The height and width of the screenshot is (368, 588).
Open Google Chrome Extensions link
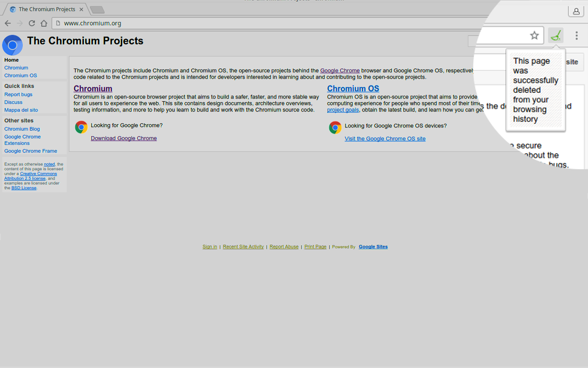pyautogui.click(x=23, y=140)
